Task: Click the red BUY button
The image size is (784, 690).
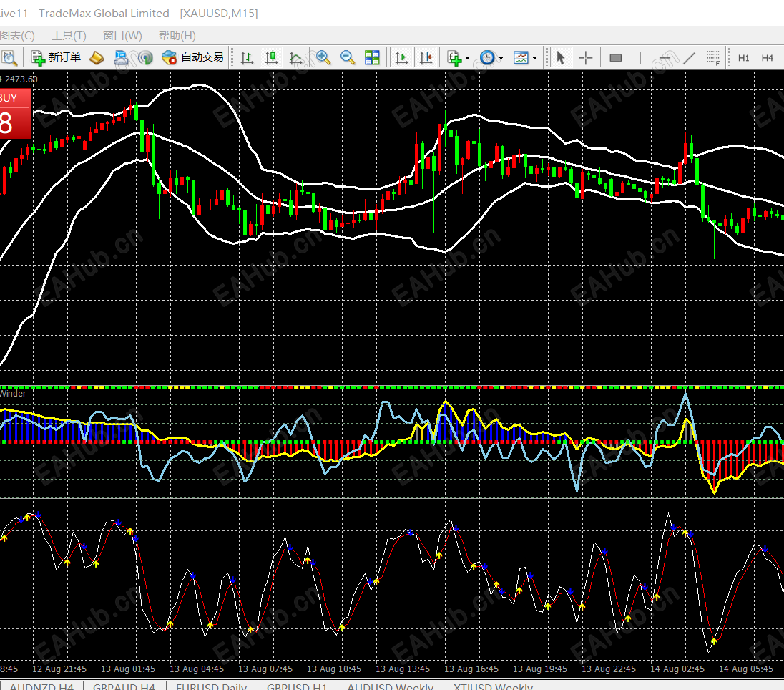Action: click(x=15, y=114)
